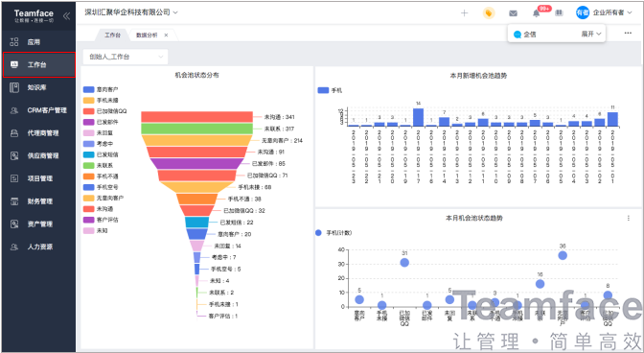Click the purple funnel segment 已发邮件 85
The width and height of the screenshot is (644, 353).
pyautogui.click(x=196, y=164)
